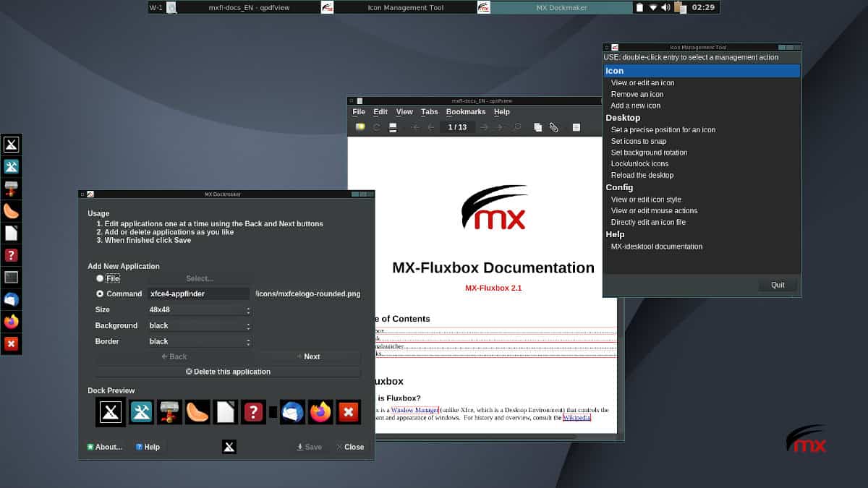Screen dimensions: 868x488
Task: Open the copy-to-clipboard icon in qpdfview toolbar
Action: click(537, 127)
